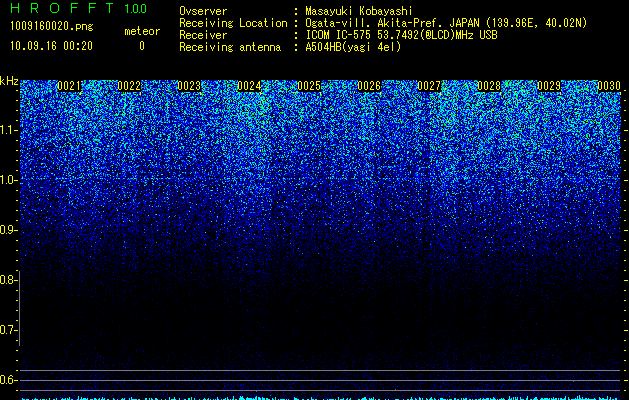Click the observer name Masayuki Kobayashi

click(x=359, y=11)
